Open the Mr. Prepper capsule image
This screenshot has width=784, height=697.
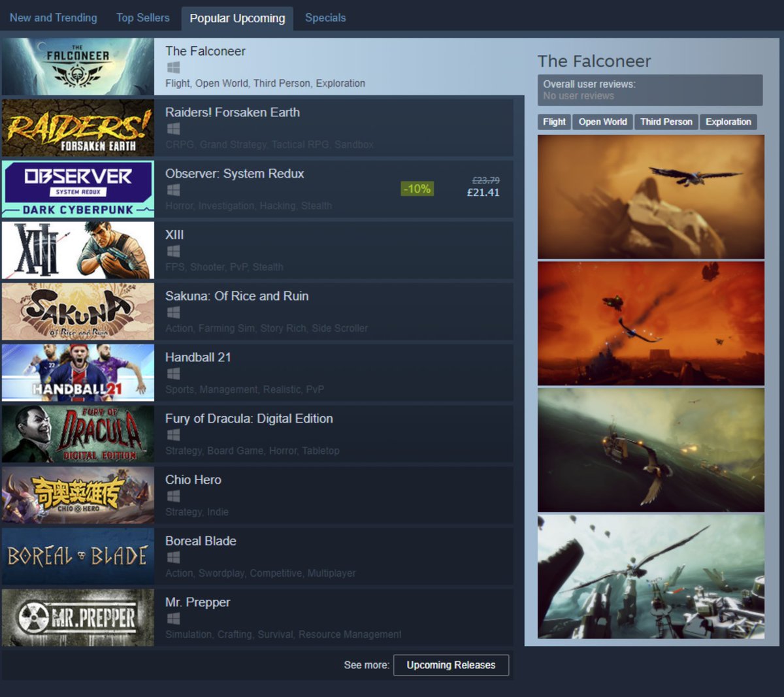[78, 618]
